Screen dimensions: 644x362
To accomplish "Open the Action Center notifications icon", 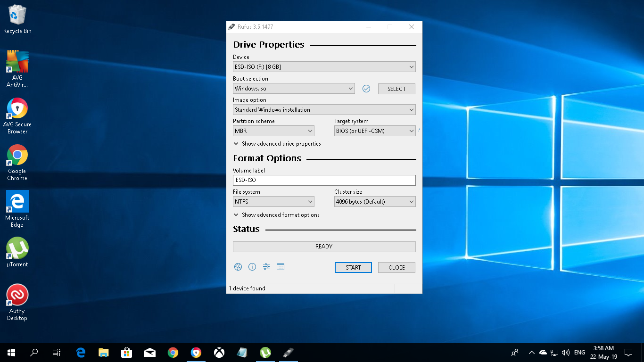I will [628, 352].
